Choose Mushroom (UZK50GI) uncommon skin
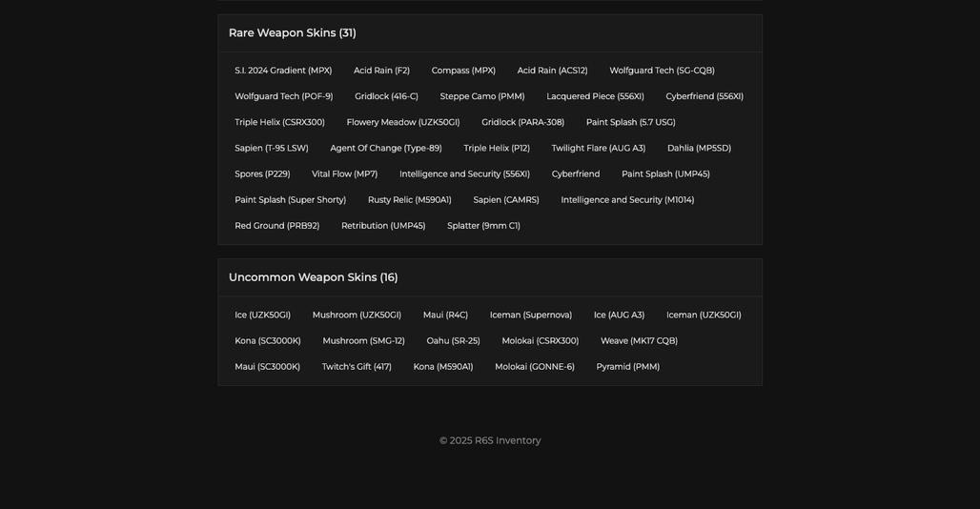Viewport: 980px width, 509px height. click(357, 316)
